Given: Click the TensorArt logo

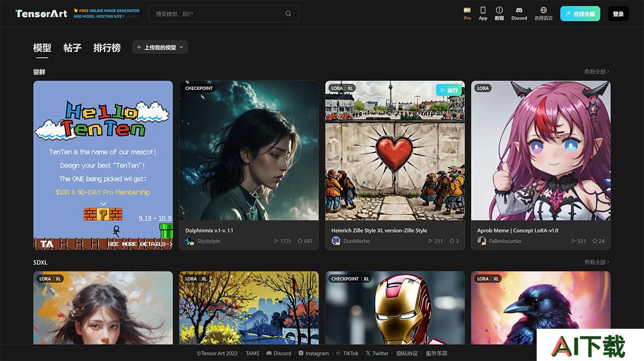Looking at the screenshot, I should point(41,13).
